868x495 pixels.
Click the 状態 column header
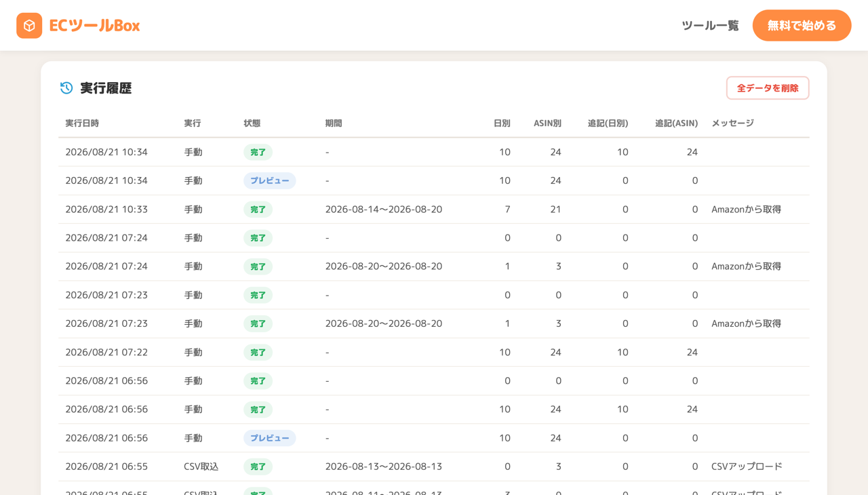coord(252,123)
